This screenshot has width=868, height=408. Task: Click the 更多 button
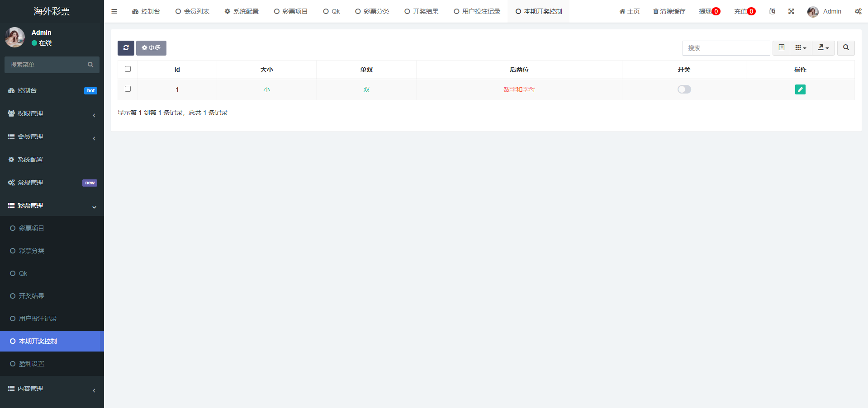point(151,48)
